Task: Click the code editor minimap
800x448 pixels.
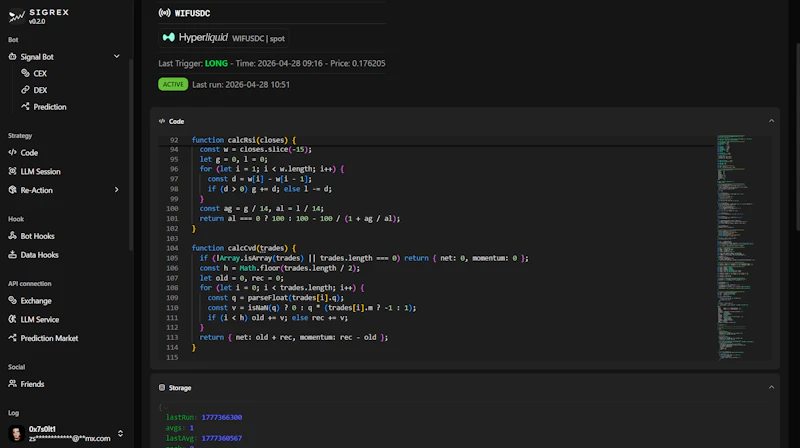Action: point(737,247)
